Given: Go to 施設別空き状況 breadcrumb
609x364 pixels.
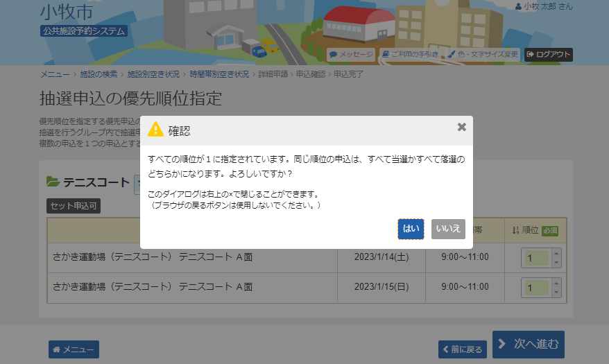Looking at the screenshot, I should click(x=153, y=74).
